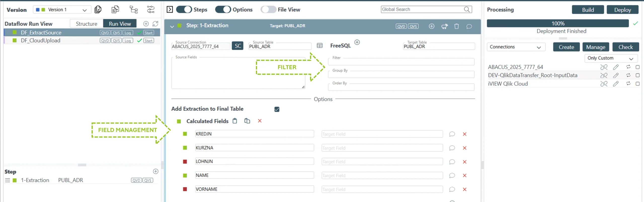Click the magnifier in Global Search
This screenshot has width=644, height=202.
click(x=467, y=10)
